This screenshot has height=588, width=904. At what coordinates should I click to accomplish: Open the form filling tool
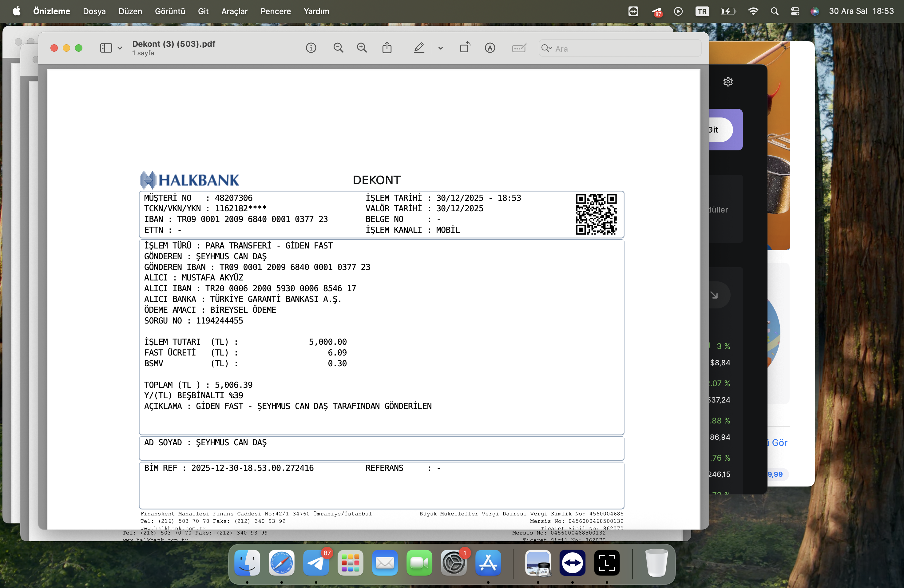[x=519, y=48]
